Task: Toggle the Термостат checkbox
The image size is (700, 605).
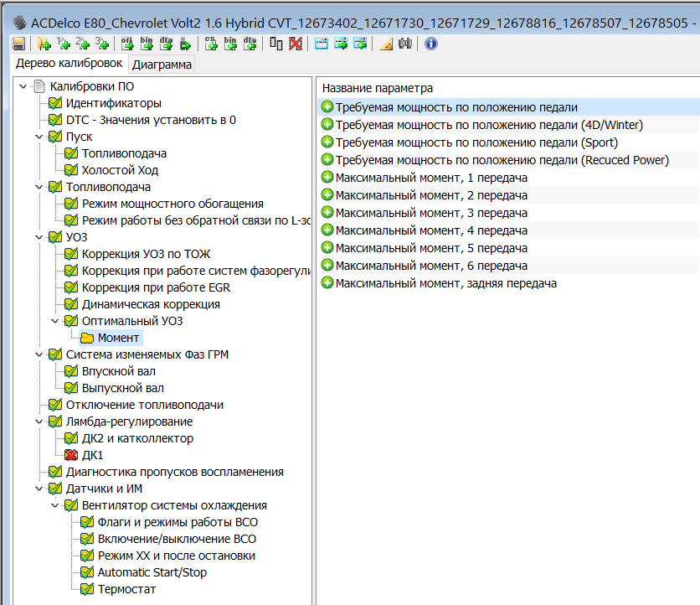Action: [x=87, y=589]
